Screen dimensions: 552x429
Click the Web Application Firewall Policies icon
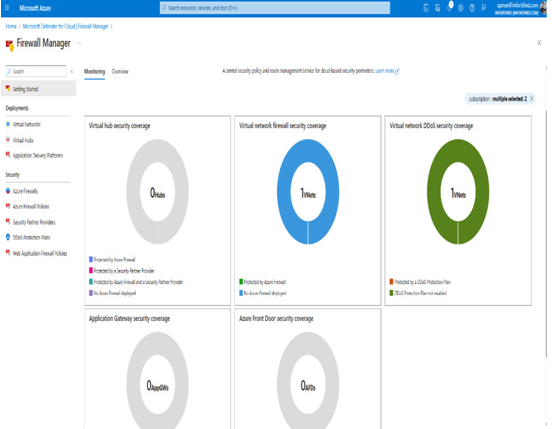pos(8,252)
